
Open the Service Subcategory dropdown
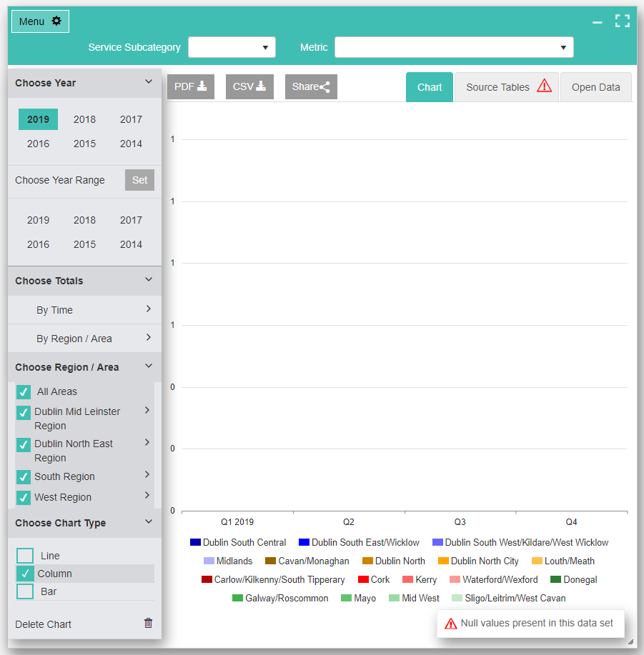coord(232,47)
